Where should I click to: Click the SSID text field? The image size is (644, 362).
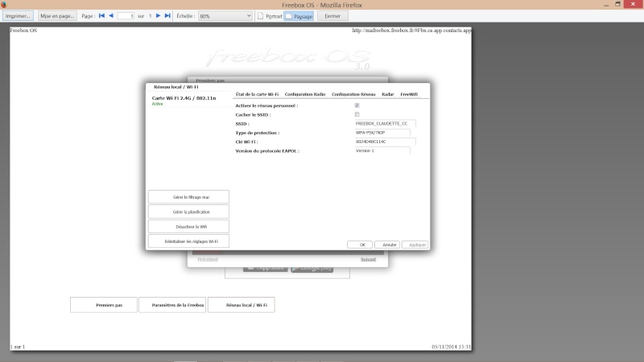pos(385,124)
